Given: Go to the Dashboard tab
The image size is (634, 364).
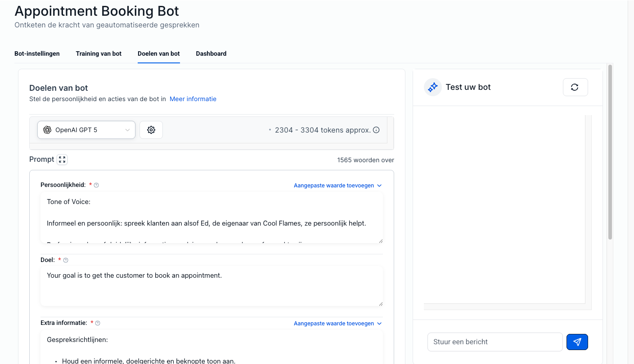Looking at the screenshot, I should 211,53.
